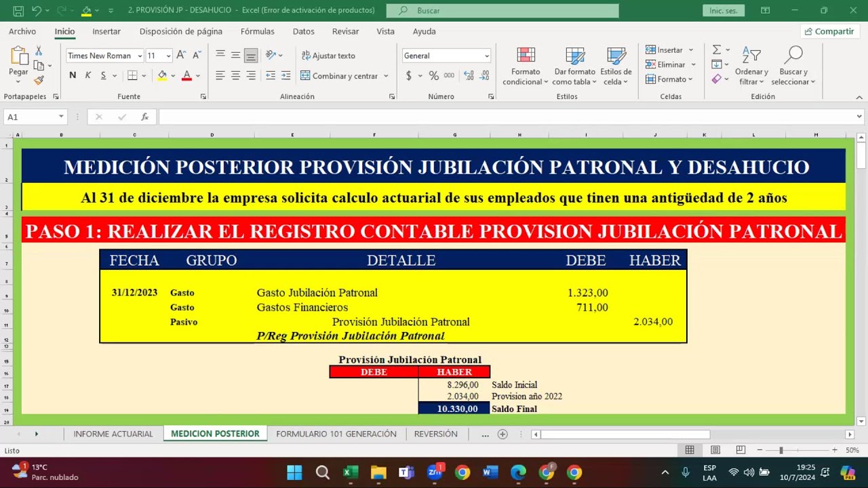Open the Archivo menu
This screenshot has height=488, width=868.
22,31
